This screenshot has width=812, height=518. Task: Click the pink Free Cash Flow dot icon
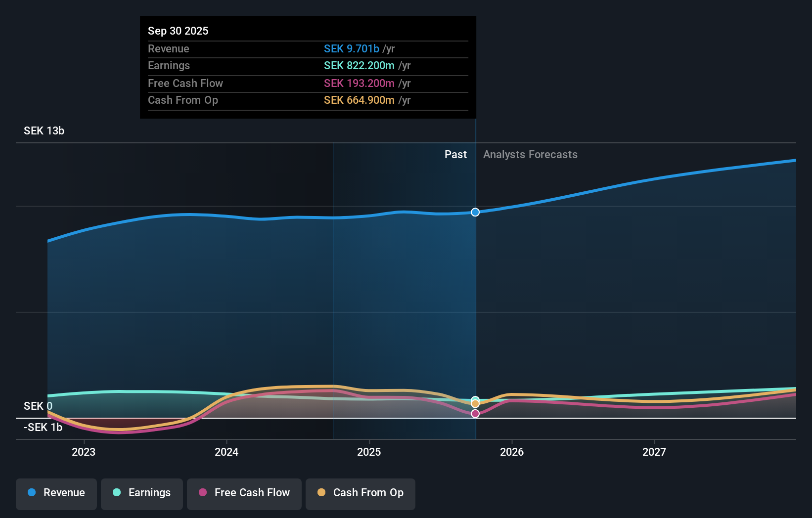202,493
